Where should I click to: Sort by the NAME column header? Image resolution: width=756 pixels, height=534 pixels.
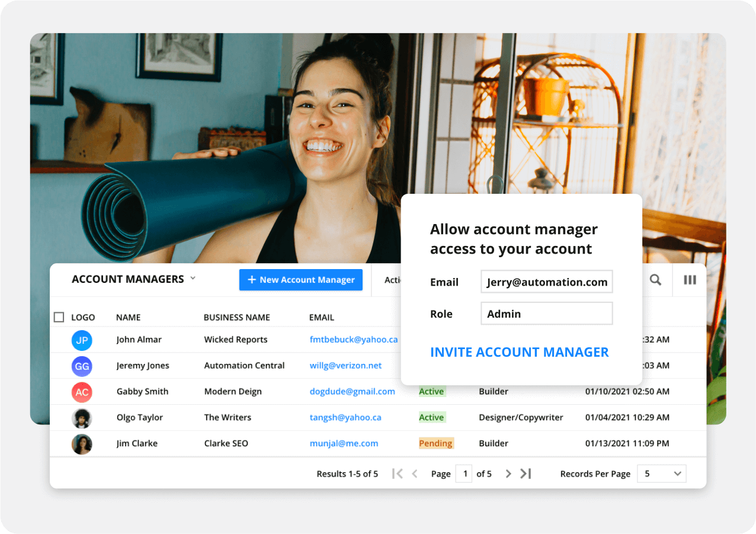pyautogui.click(x=129, y=318)
